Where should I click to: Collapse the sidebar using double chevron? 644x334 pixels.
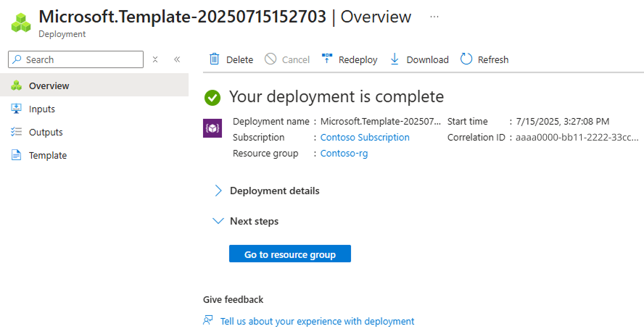tap(177, 59)
